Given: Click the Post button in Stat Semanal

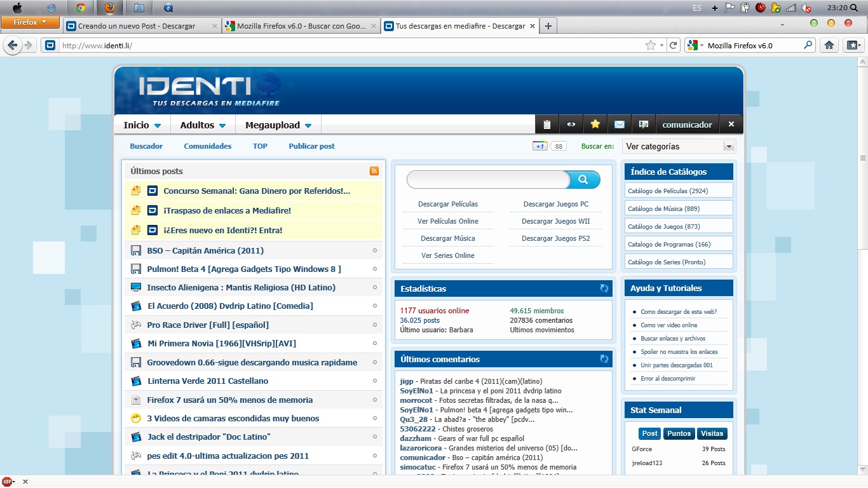Looking at the screenshot, I should click(x=649, y=433).
